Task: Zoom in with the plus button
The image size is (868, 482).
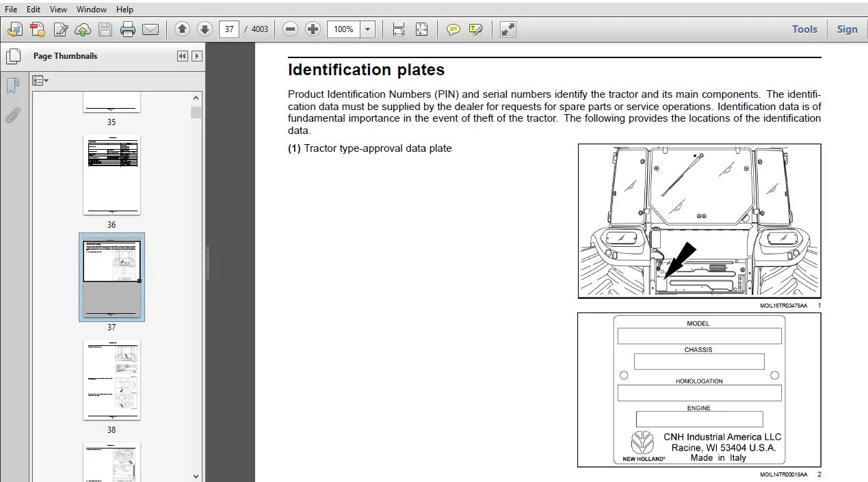Action: (x=313, y=29)
